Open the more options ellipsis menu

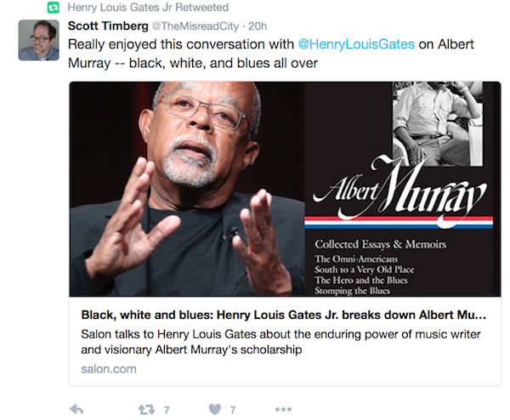283,409
